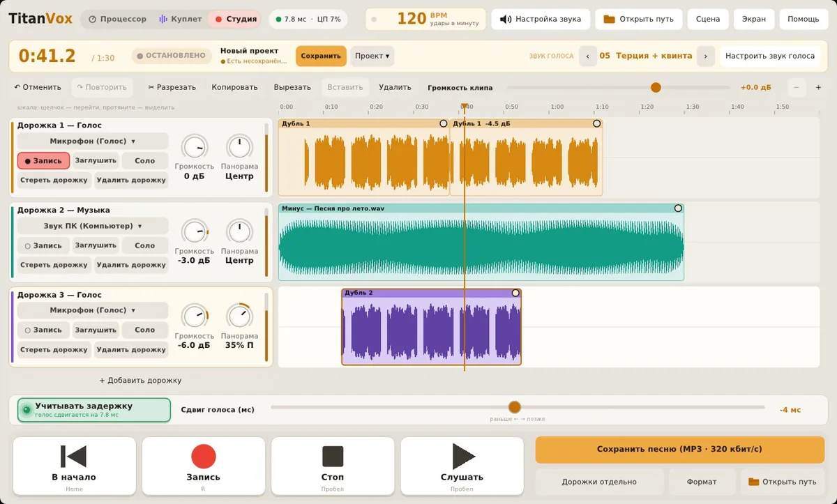Screen dimensions: 837x504
Task: Click the Громкость knob on Дорожка 2
Action: pos(195,231)
